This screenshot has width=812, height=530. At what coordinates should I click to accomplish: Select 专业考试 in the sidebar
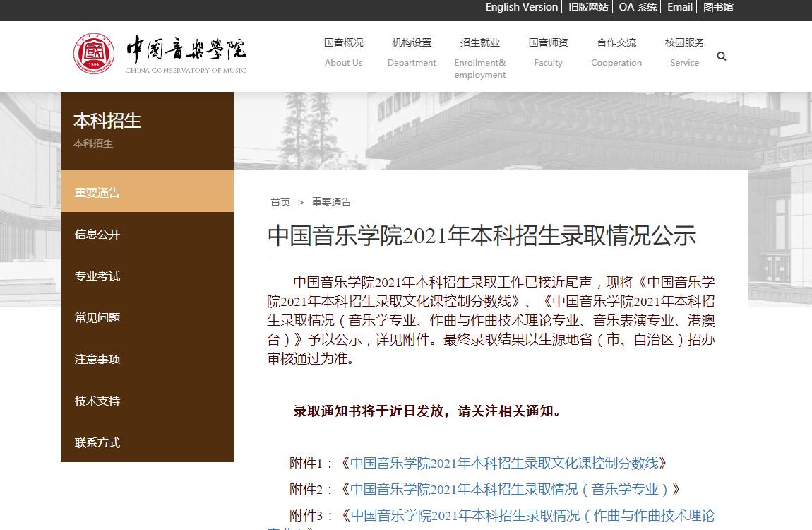[x=147, y=276]
